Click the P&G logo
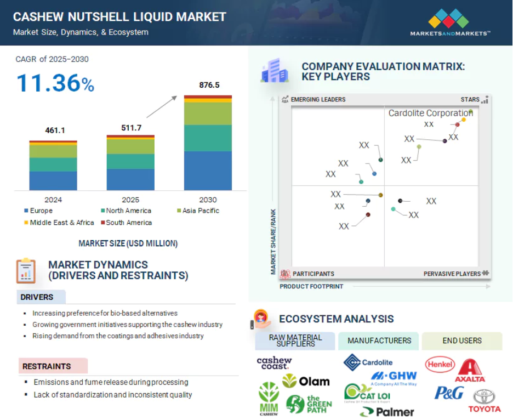Viewport: 513px width, 420px height. pyautogui.click(x=449, y=393)
